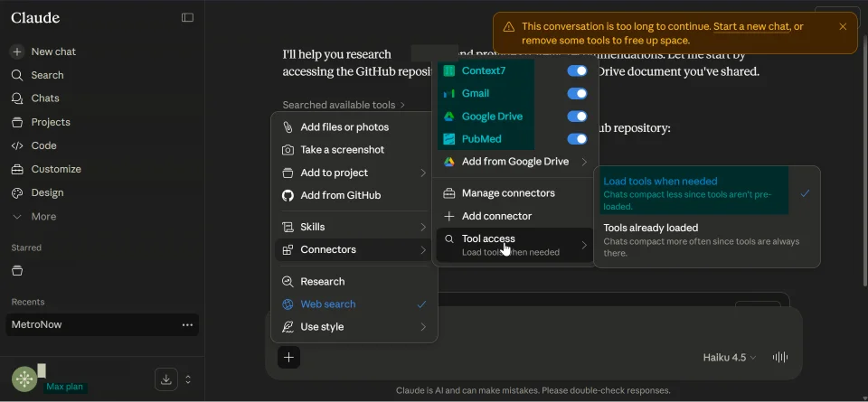Toggle off the PubMed connector switch
Viewport: 868px width, 402px height.
point(577,139)
